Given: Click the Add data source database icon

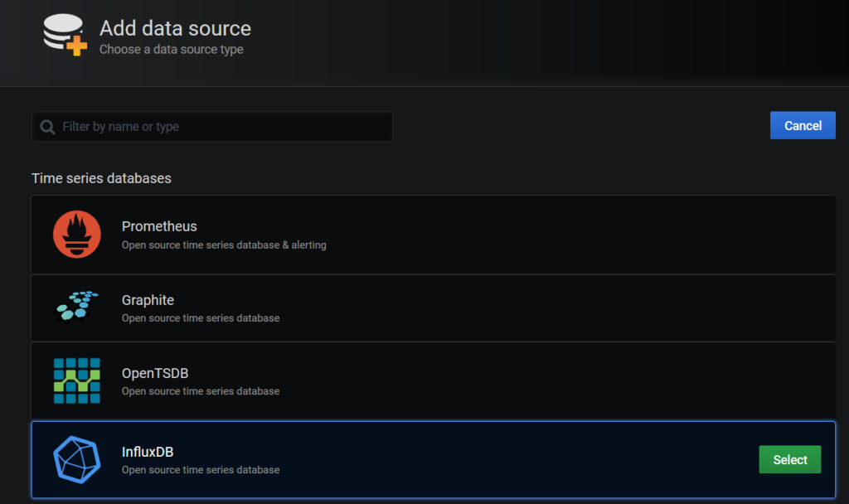Looking at the screenshot, I should (x=65, y=36).
